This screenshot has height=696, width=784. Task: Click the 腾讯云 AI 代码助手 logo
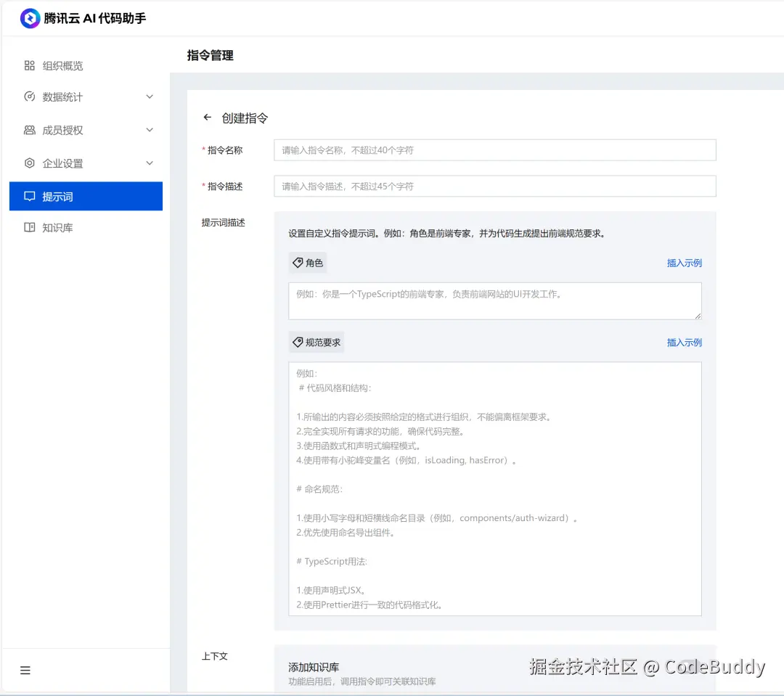(29, 17)
